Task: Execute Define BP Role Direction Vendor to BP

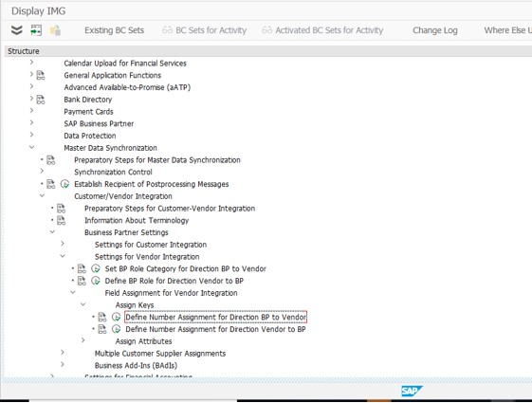Action: point(96,281)
